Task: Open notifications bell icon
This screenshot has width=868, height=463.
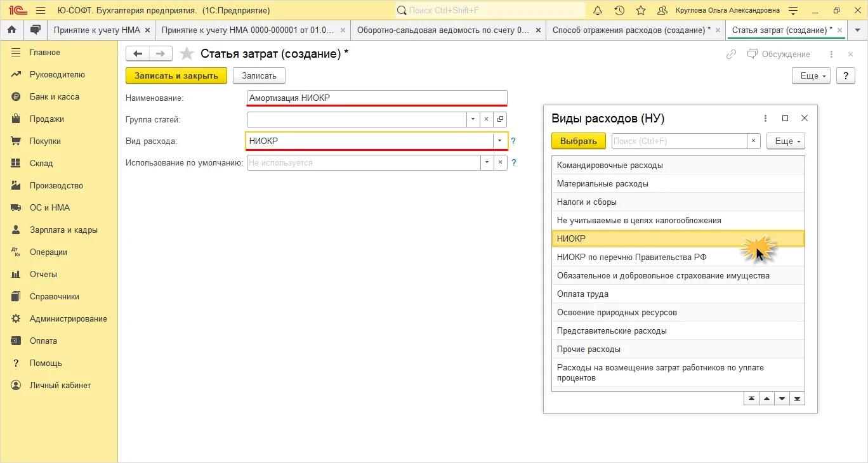Action: pyautogui.click(x=598, y=10)
